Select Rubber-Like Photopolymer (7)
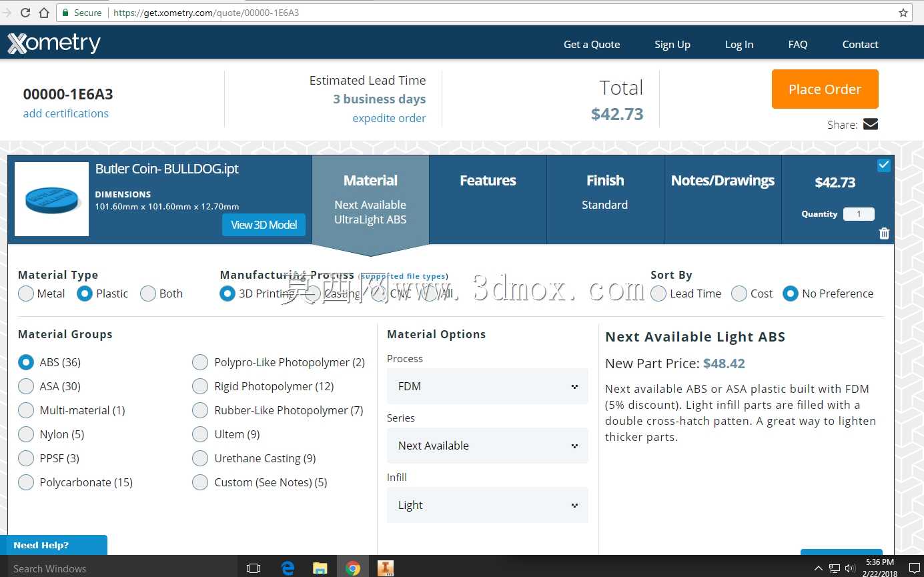The width and height of the screenshot is (924, 577). pyautogui.click(x=200, y=410)
